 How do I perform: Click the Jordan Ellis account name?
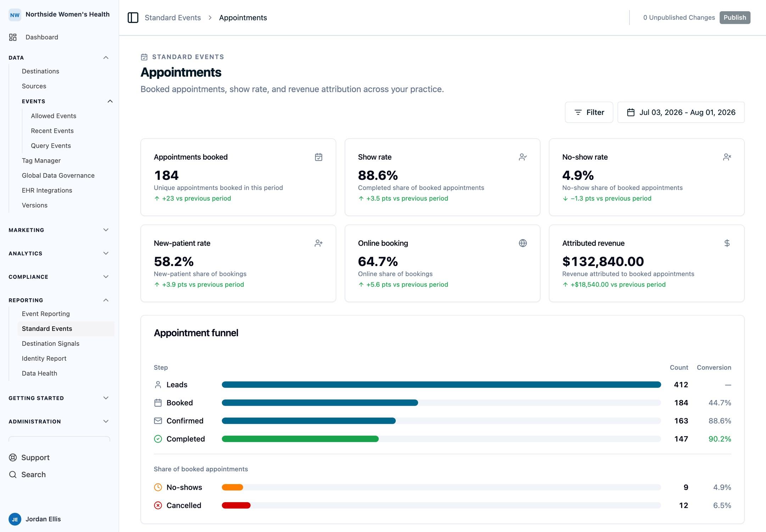[x=43, y=520]
